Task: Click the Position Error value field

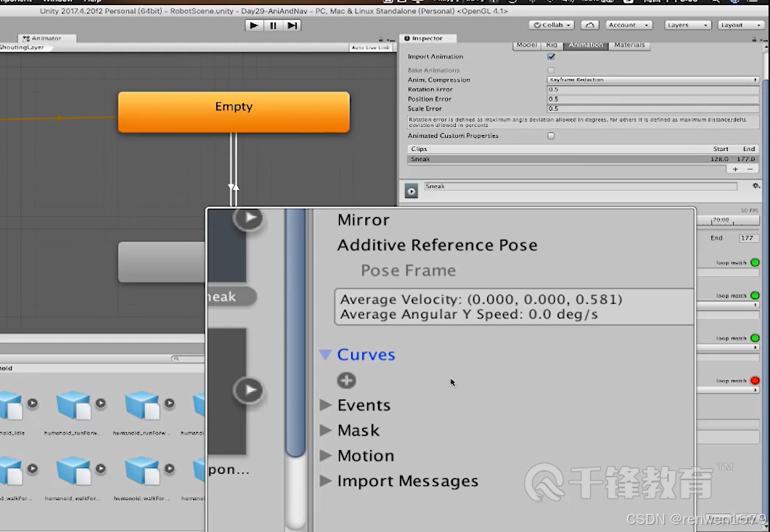Action: 653,99
